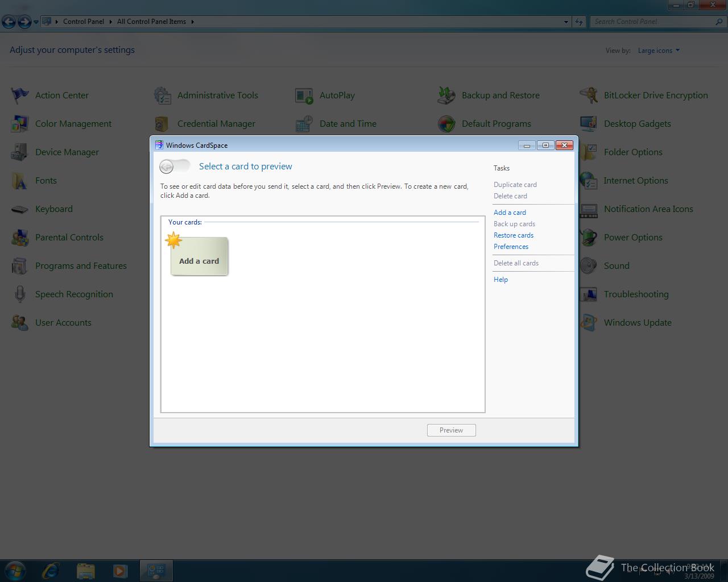Open the User Accounts icon

click(20, 322)
